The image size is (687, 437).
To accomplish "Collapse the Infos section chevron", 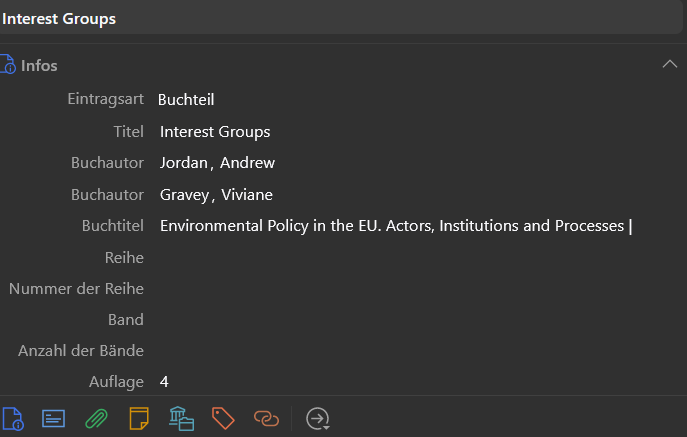I will pos(670,65).
